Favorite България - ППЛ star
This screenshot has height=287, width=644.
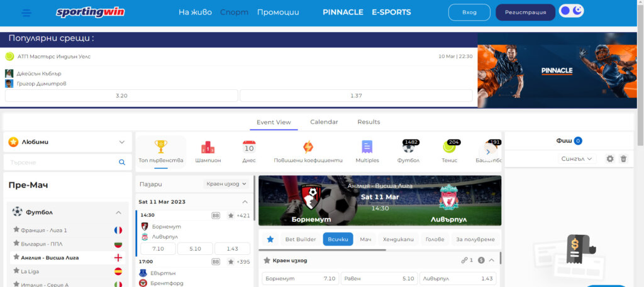(x=16, y=243)
